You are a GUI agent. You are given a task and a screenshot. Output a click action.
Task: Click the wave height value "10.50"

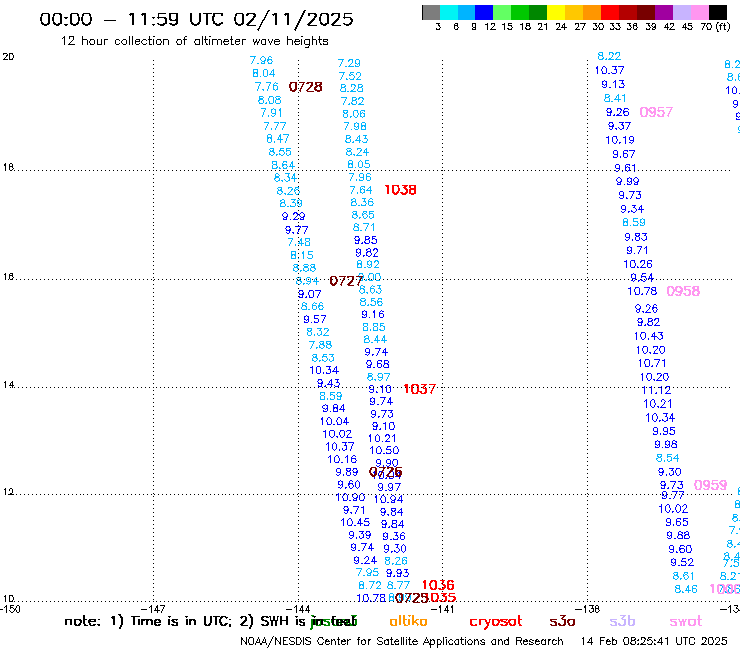384,450
